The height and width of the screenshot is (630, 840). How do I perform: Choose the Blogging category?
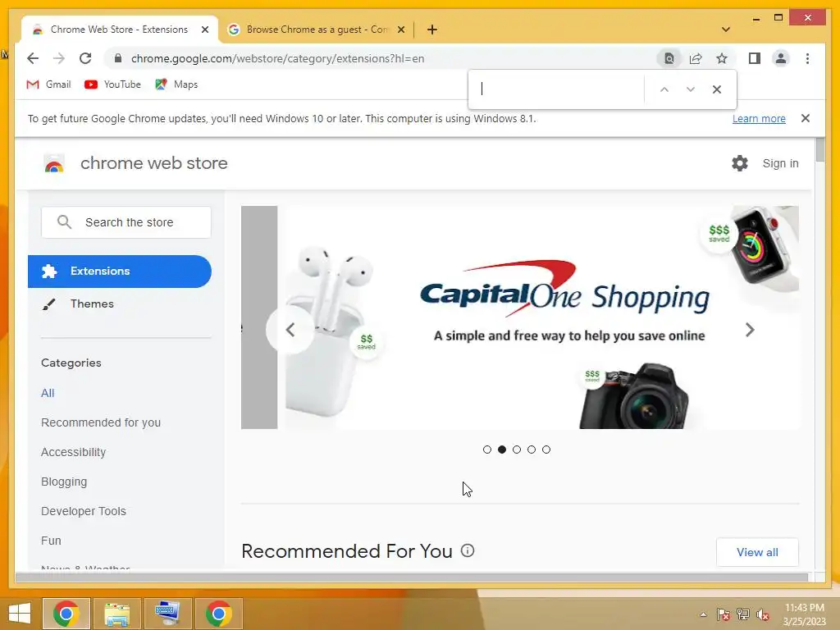[x=64, y=482]
